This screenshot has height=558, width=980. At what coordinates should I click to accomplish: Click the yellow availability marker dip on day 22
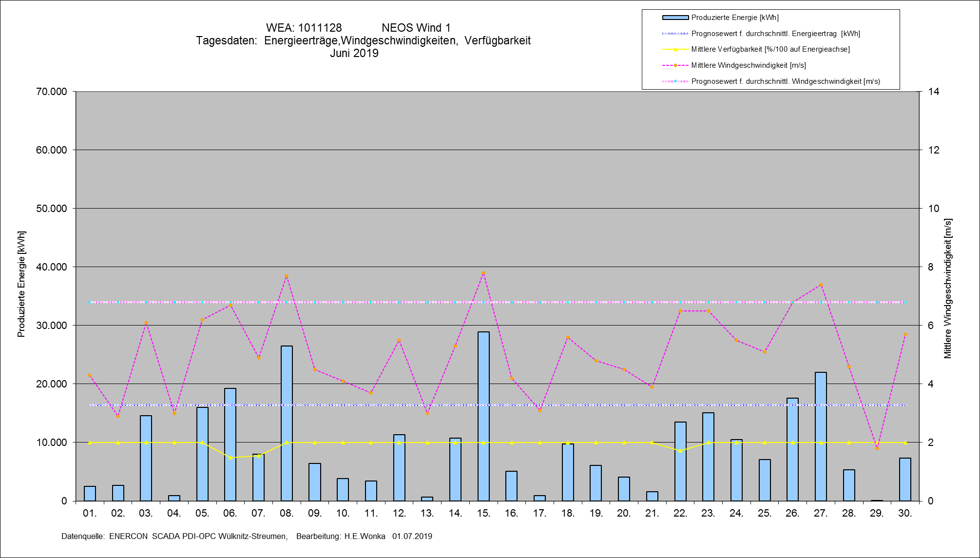click(680, 451)
